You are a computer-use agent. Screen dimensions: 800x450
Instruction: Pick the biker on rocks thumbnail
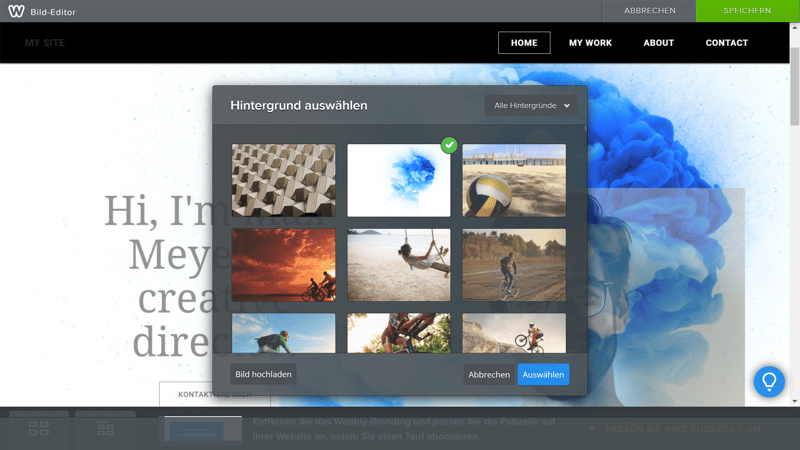(x=514, y=333)
